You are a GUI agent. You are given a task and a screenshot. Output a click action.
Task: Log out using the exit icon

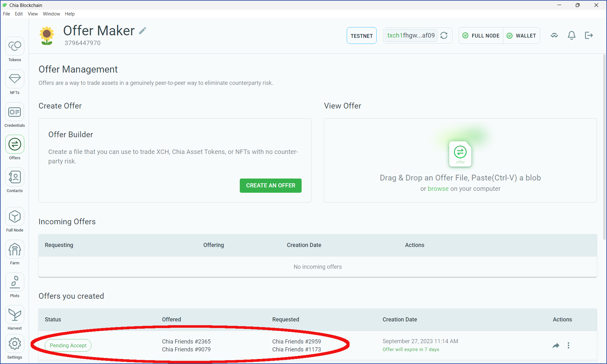pos(589,35)
